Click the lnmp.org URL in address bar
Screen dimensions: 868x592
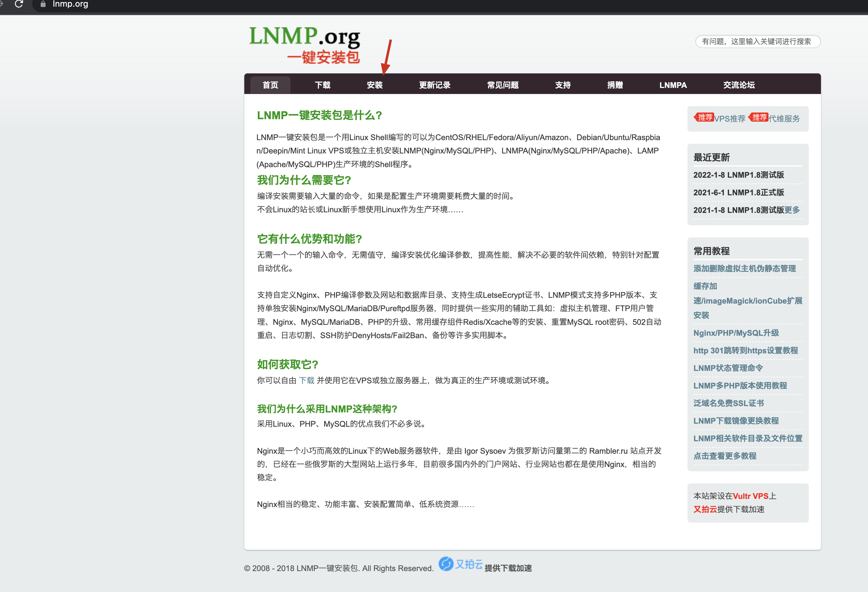tap(70, 4)
